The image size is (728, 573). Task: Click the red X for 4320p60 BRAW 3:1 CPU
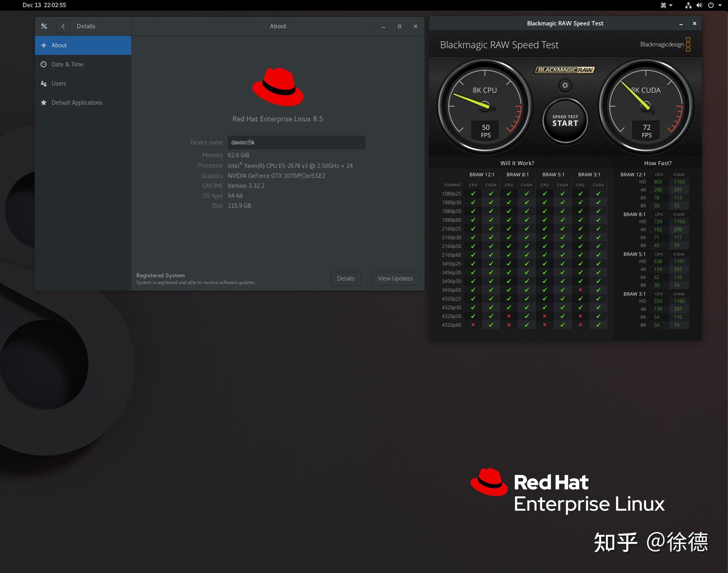(x=580, y=325)
